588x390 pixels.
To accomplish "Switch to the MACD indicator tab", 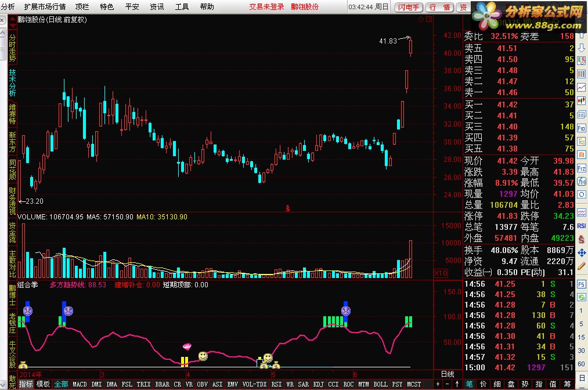I will 80,384.
